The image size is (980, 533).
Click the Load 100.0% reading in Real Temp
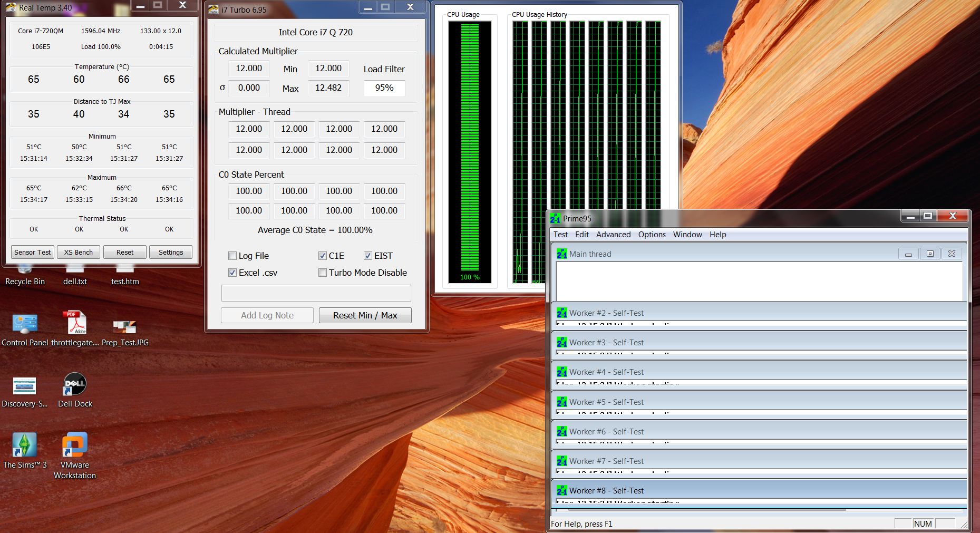[101, 46]
